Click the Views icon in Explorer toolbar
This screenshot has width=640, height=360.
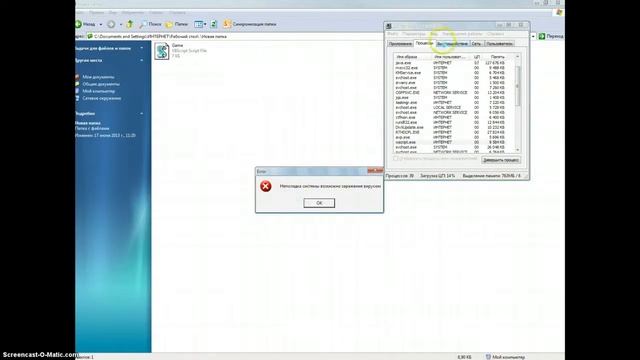click(x=198, y=24)
